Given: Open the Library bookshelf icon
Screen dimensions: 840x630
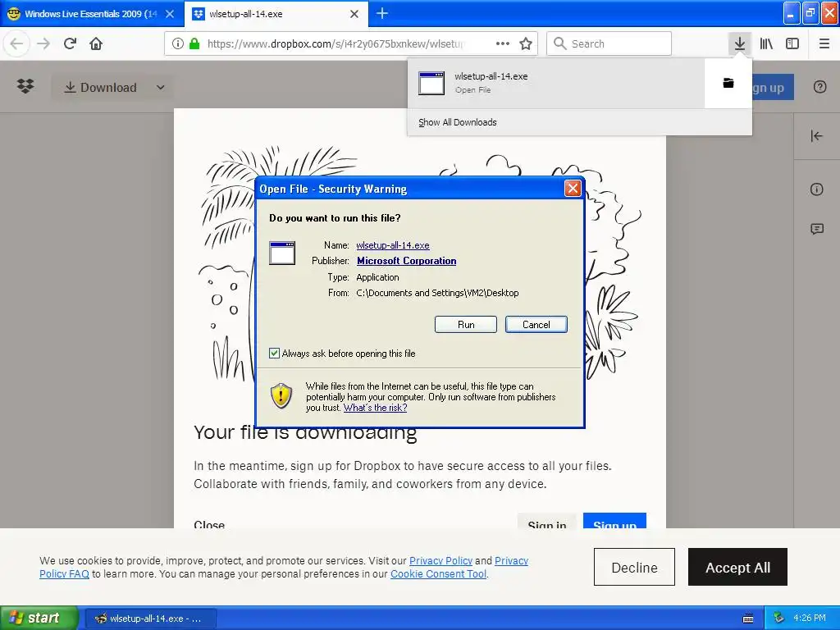Looking at the screenshot, I should click(x=766, y=43).
